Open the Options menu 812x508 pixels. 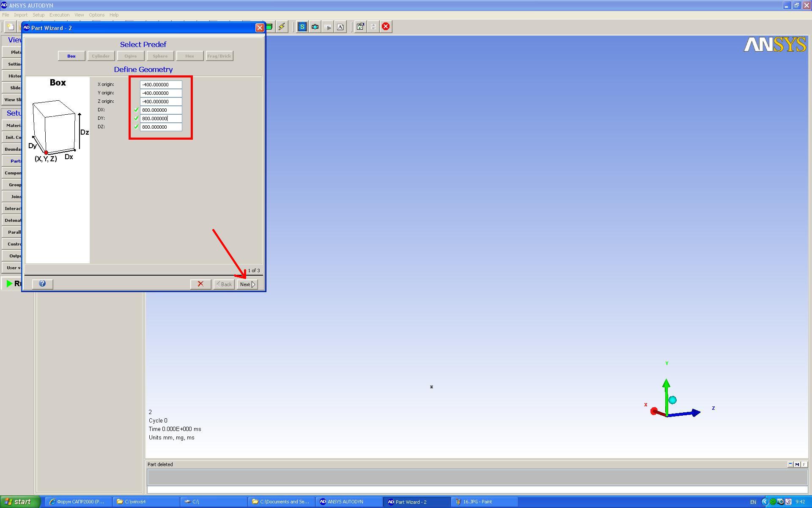[x=96, y=15]
